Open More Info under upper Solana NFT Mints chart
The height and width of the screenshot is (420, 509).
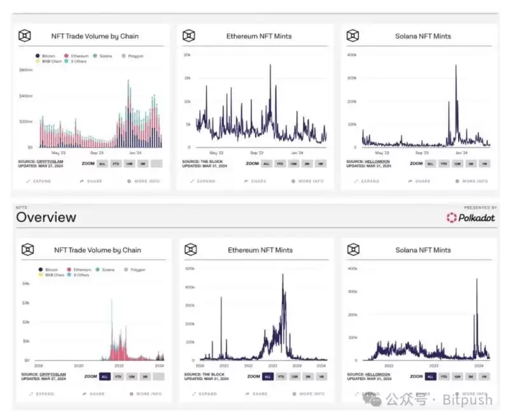tap(471, 181)
